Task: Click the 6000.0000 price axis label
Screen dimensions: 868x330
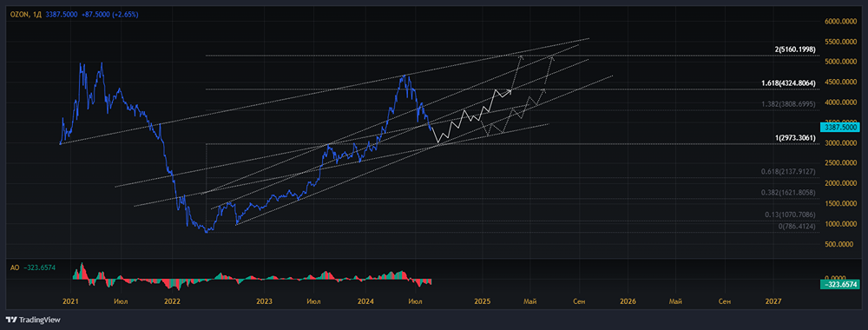Action: pos(840,22)
